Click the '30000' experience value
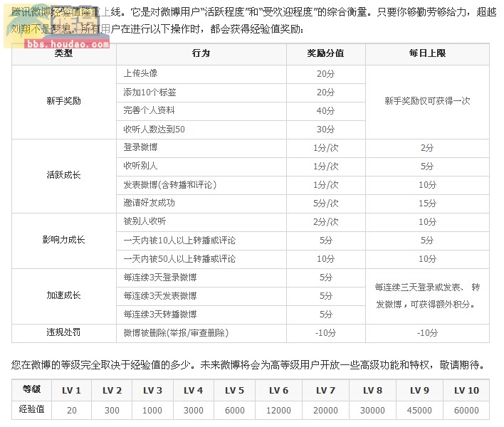Viewport: 504px width, 427px height. click(x=372, y=411)
